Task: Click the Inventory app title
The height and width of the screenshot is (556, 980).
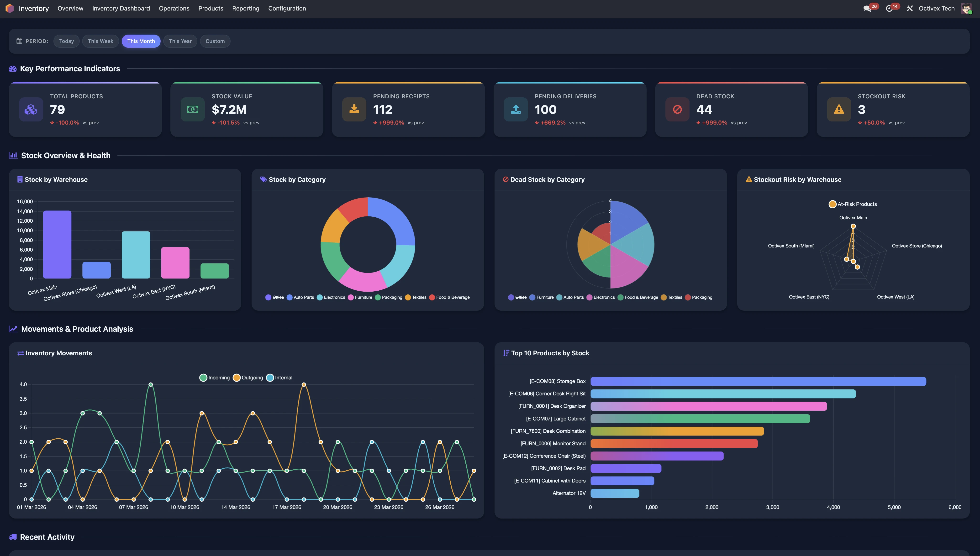Action: [34, 8]
